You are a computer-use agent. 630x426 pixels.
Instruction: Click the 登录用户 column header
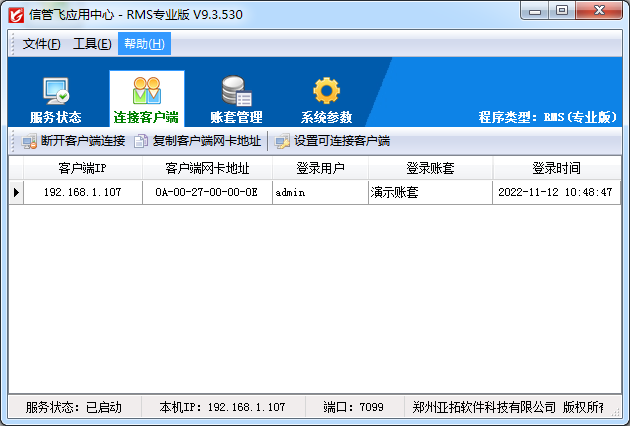(x=320, y=168)
